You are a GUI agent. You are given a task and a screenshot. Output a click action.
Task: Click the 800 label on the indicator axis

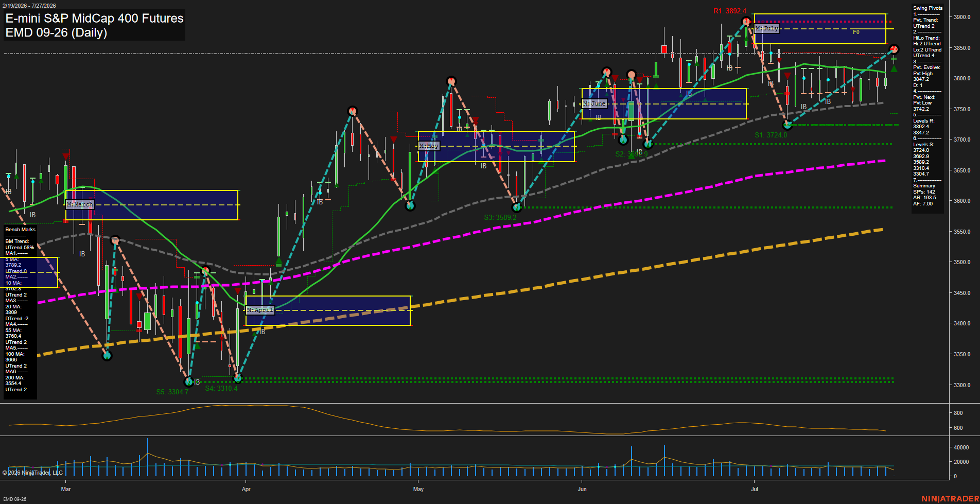(958, 413)
